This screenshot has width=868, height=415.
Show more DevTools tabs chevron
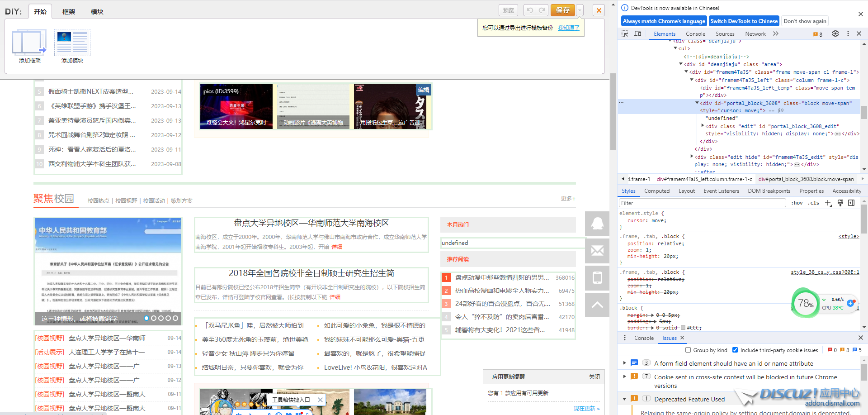click(776, 33)
